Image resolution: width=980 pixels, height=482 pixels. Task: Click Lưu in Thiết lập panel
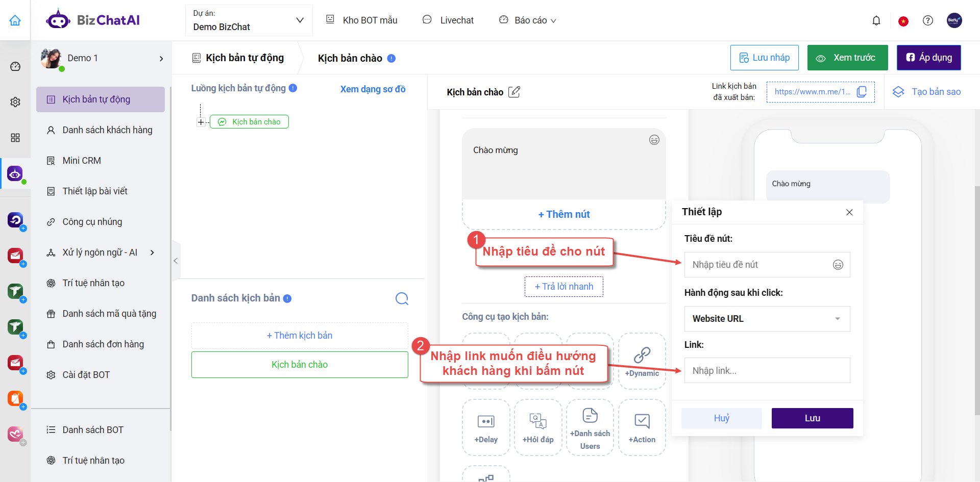click(813, 418)
